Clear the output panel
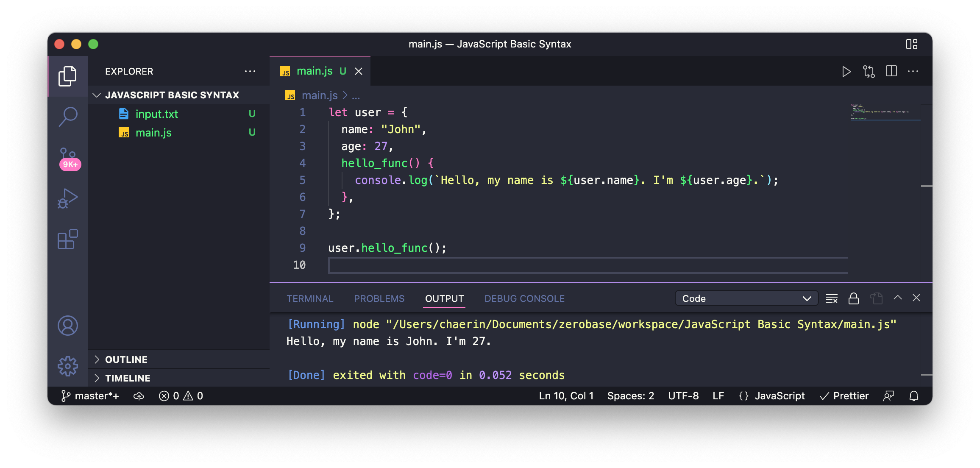This screenshot has height=468, width=980. [x=832, y=298]
